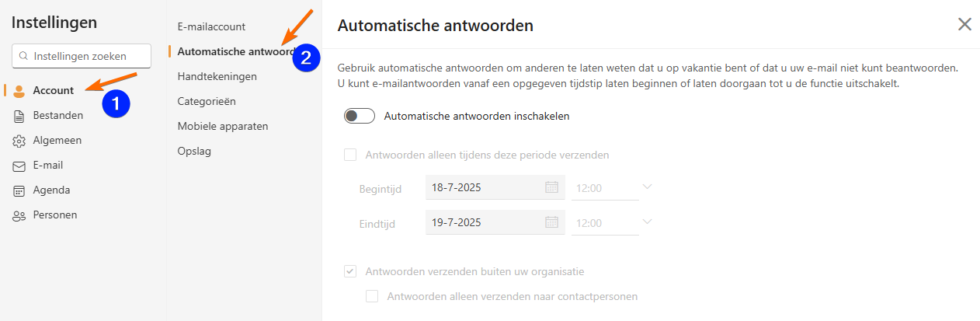This screenshot has width=980, height=321.
Task: Click the Personen people icon
Action: (19, 215)
